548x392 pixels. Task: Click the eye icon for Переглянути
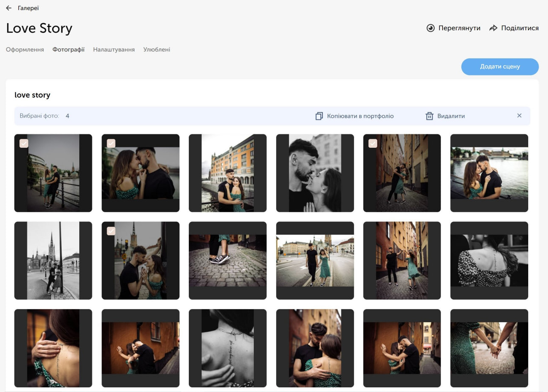(430, 28)
